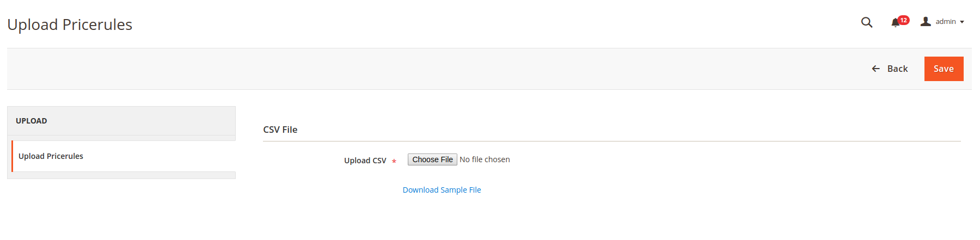Click the admin user avatar icon
The image size is (980, 240).
(926, 22)
